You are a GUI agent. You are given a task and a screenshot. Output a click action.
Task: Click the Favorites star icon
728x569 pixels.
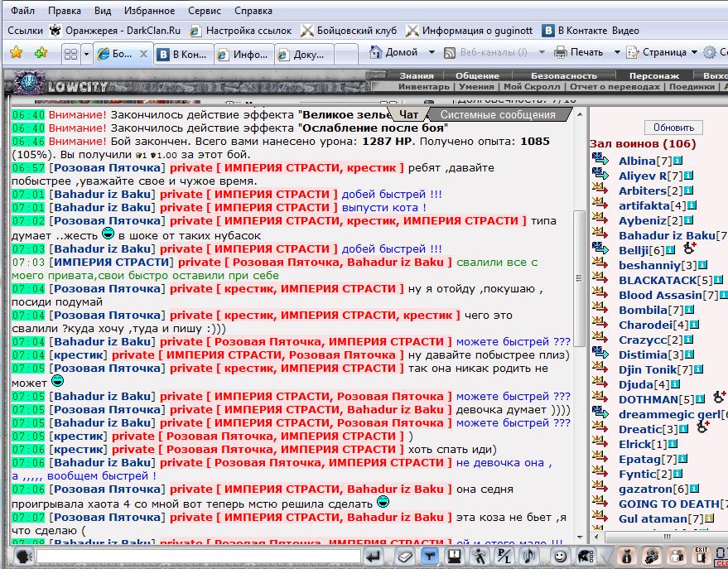click(17, 52)
